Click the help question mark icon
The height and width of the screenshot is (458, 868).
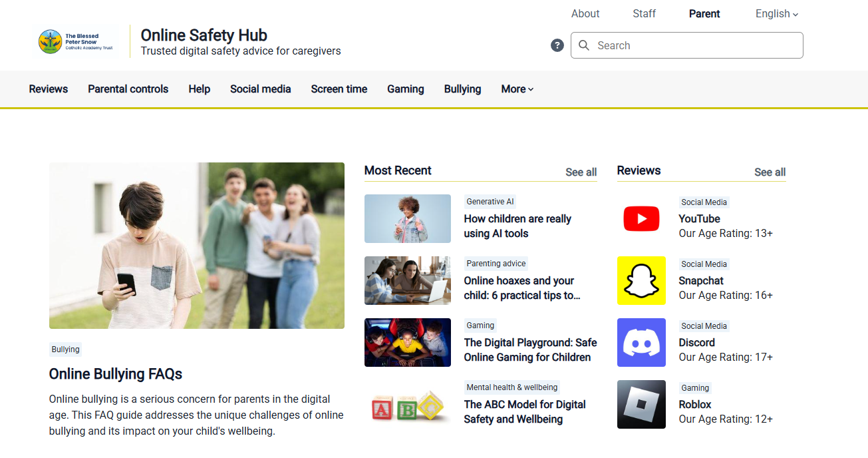click(x=557, y=45)
